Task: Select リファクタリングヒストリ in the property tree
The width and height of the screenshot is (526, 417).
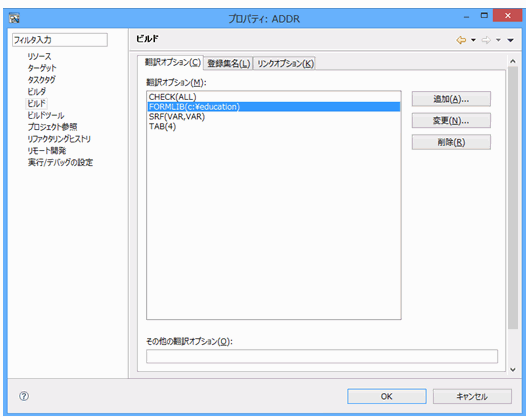Action: pos(59,139)
